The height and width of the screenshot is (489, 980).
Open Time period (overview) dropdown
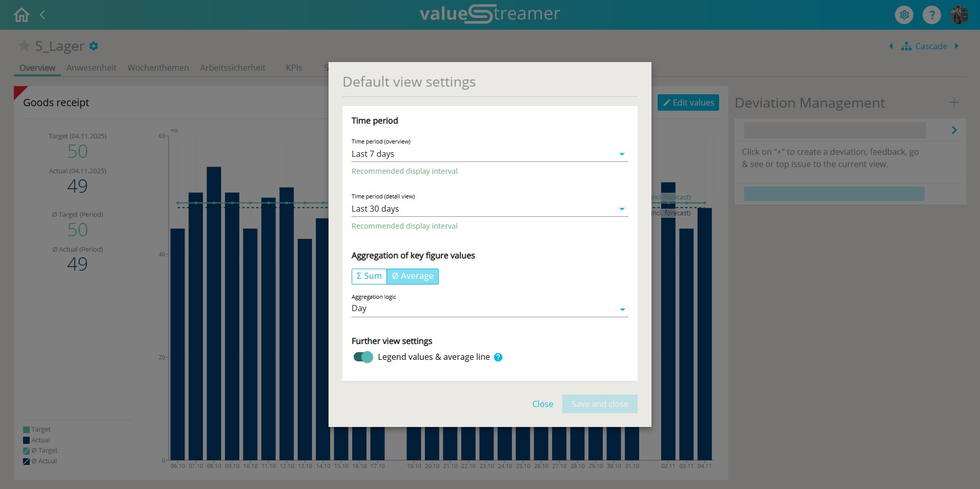489,154
